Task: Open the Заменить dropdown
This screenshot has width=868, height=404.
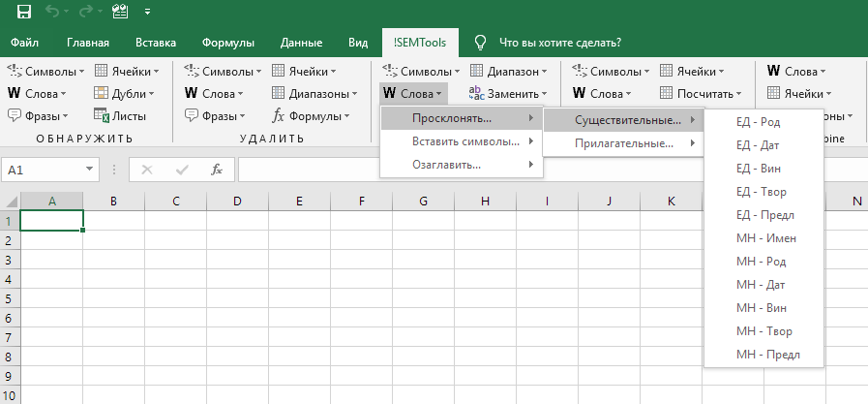Action: click(x=508, y=94)
